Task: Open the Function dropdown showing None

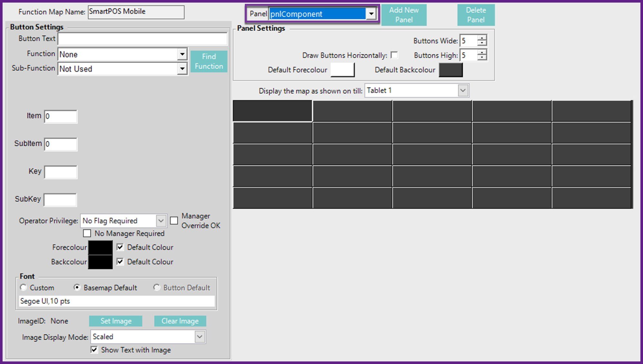Action: click(182, 54)
